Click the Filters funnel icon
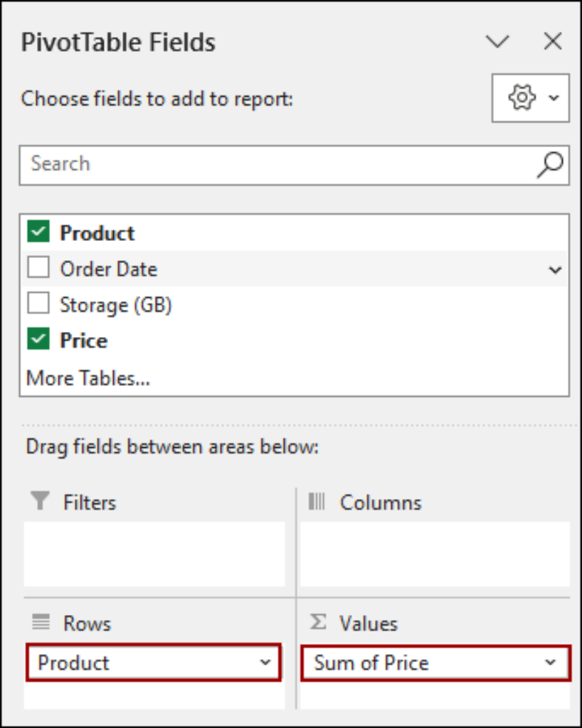The height and width of the screenshot is (728, 582). [x=40, y=501]
